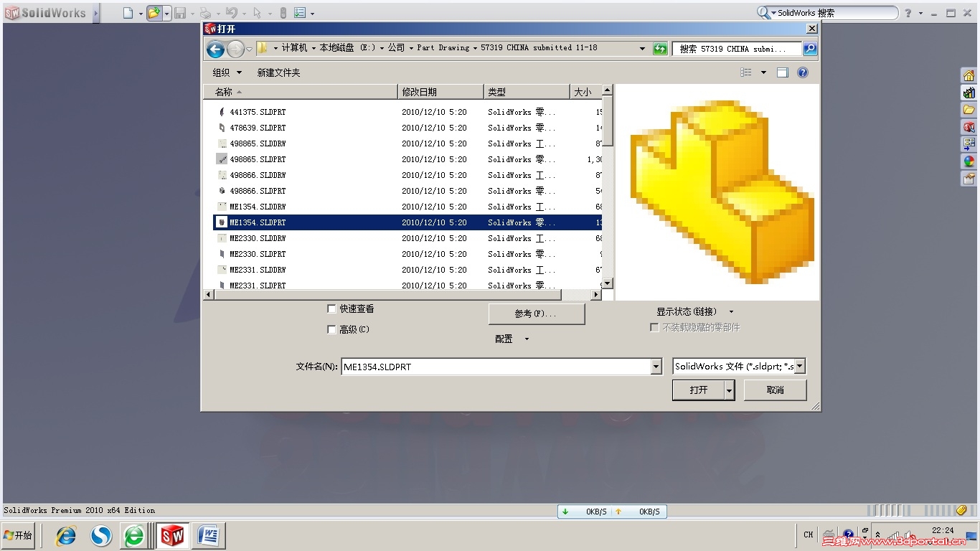The image size is (980, 551).
Task: Toggle the preview pane icon in the dialog
Action: [x=782, y=72]
